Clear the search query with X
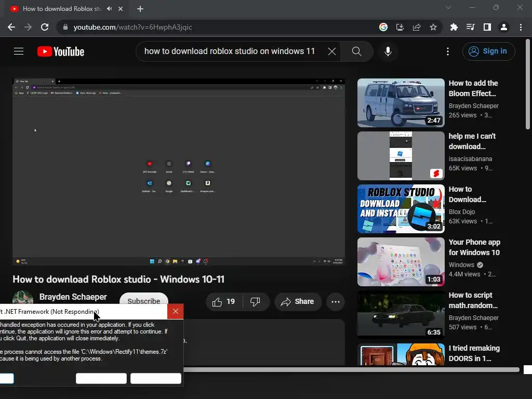This screenshot has height=399, width=532. [332, 51]
